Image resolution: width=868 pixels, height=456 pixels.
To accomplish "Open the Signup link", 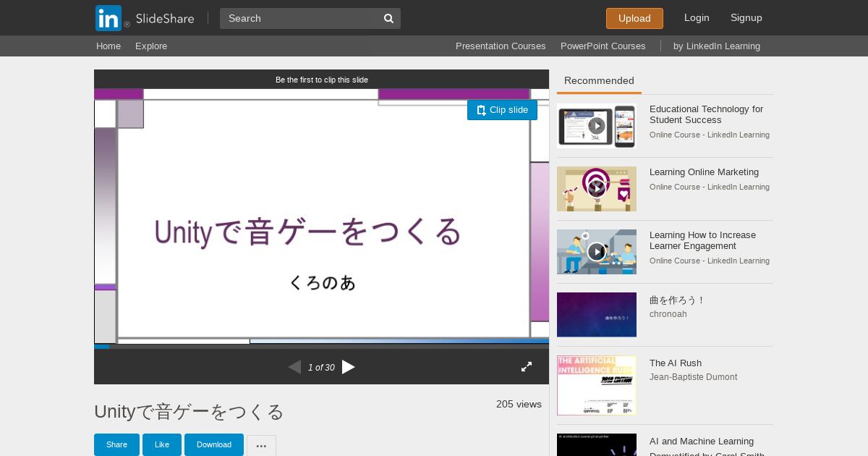I will [746, 17].
